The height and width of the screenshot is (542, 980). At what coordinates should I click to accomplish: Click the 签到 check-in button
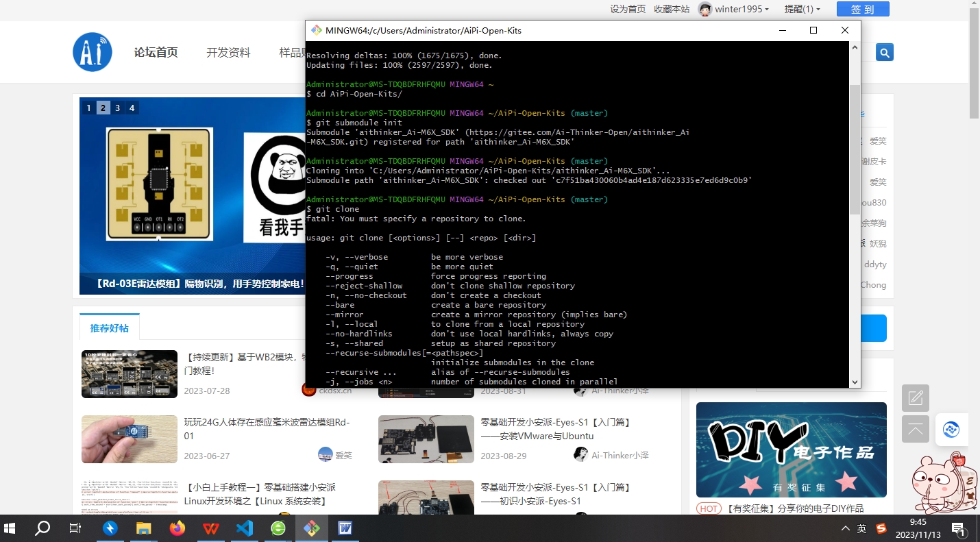click(x=863, y=9)
